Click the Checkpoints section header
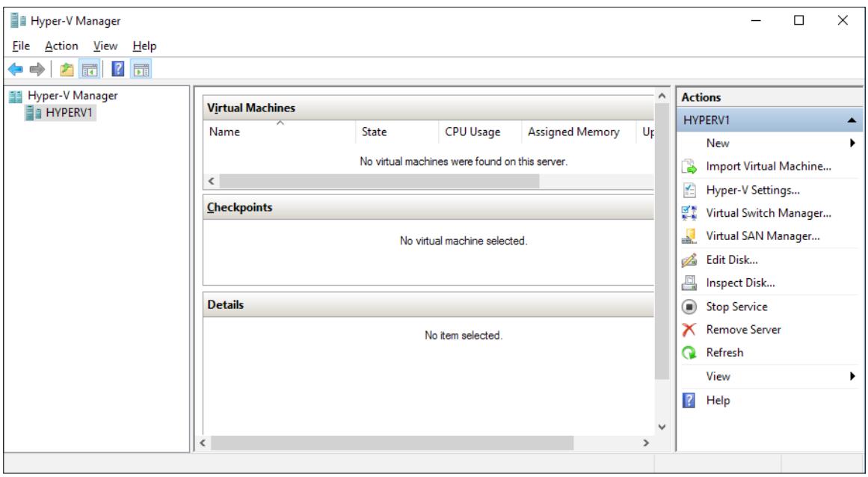The width and height of the screenshot is (868, 477). (x=428, y=208)
